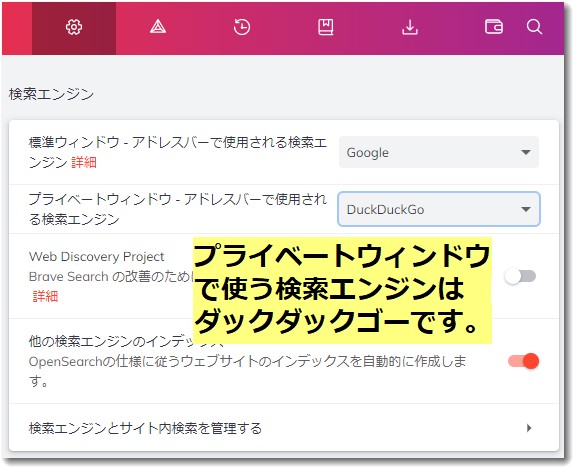Screen dimensions: 573x467
Task: Open 検索エンジンとサイト内検索を管理する row
Action: coord(284,428)
